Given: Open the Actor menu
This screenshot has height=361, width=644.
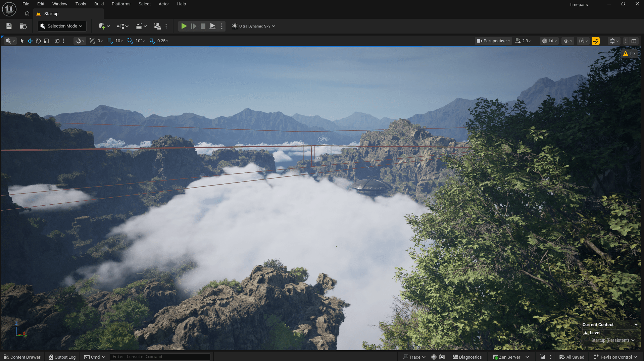Looking at the screenshot, I should (x=164, y=4).
